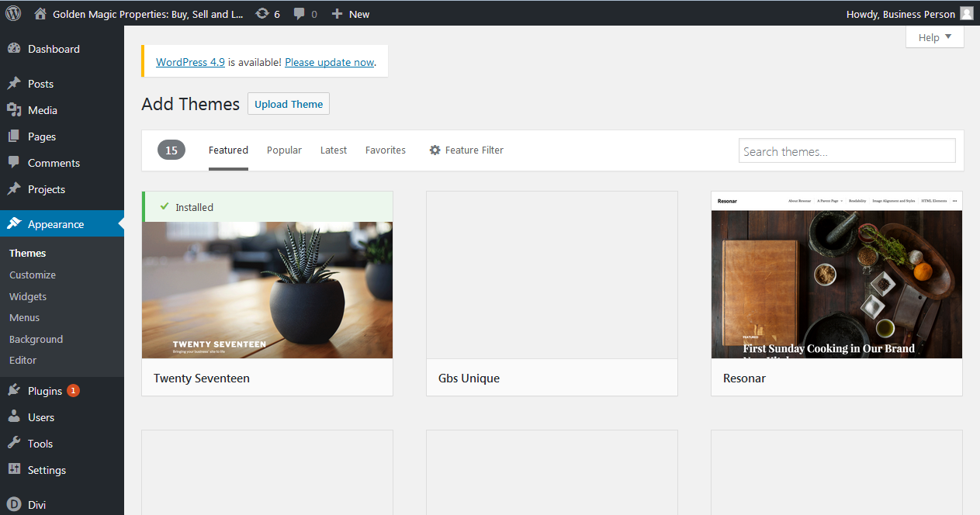Click the Appearance paintbrush icon
980x515 pixels.
pyautogui.click(x=14, y=224)
